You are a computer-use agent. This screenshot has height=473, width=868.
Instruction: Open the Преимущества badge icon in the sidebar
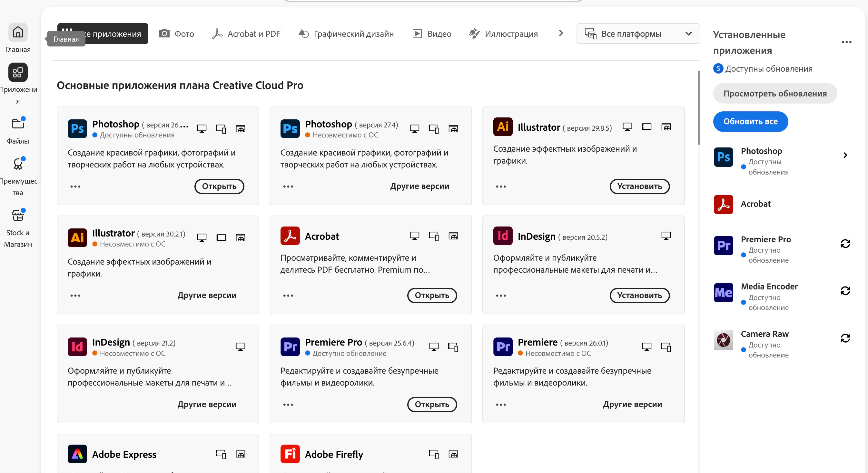pyautogui.click(x=18, y=164)
